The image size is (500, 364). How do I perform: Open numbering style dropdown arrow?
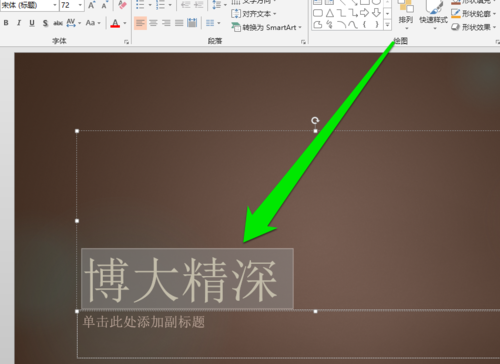point(170,5)
